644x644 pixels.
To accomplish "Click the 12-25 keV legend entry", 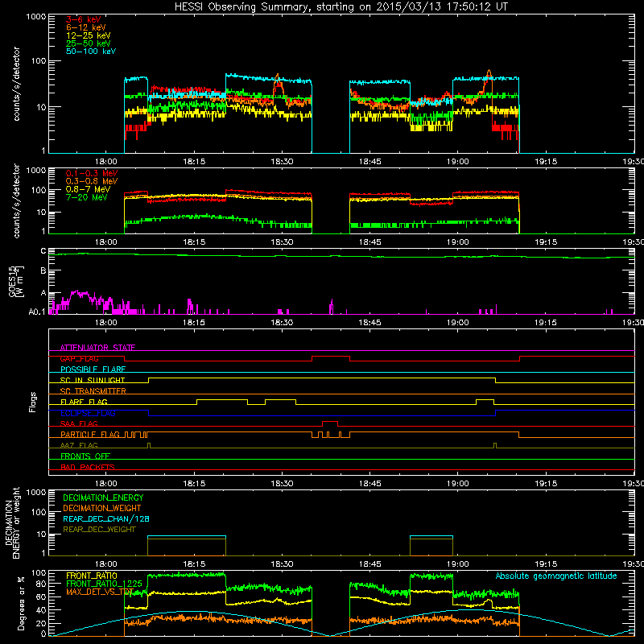I will [88, 35].
